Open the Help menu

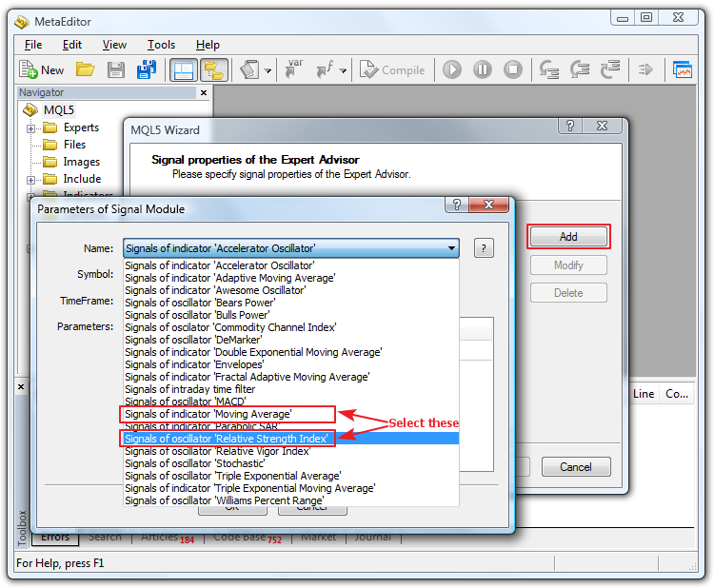coord(208,45)
